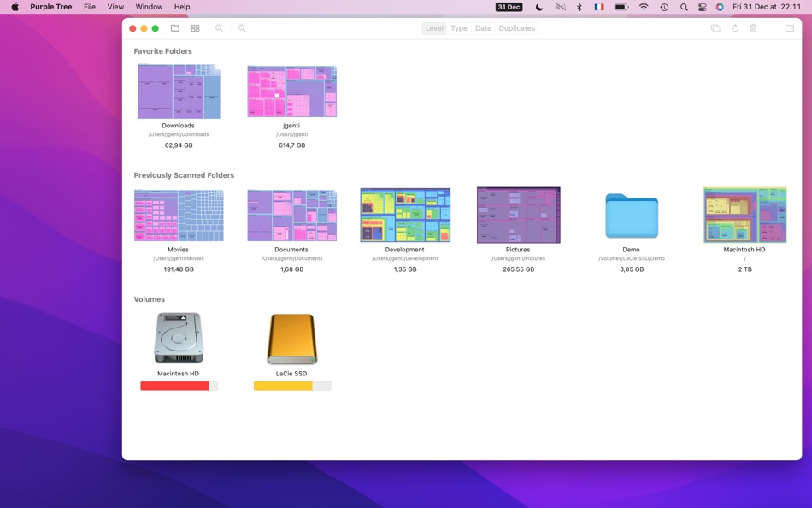Open the File menu
The image size is (812, 508).
click(x=90, y=7)
